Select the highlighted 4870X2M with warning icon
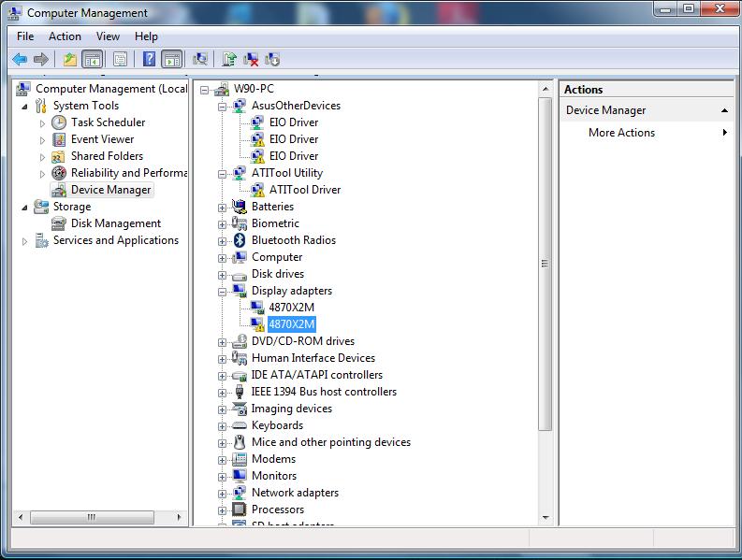742x560 pixels. pos(292,324)
